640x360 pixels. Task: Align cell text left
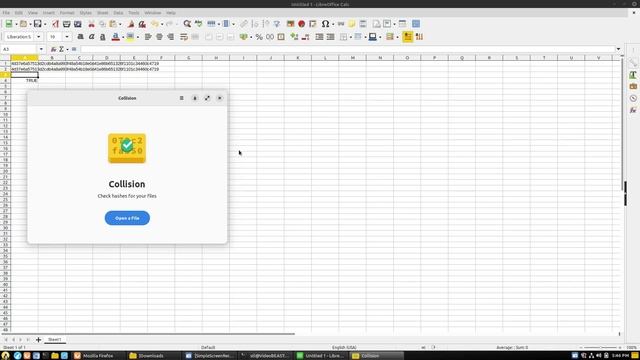click(148, 37)
